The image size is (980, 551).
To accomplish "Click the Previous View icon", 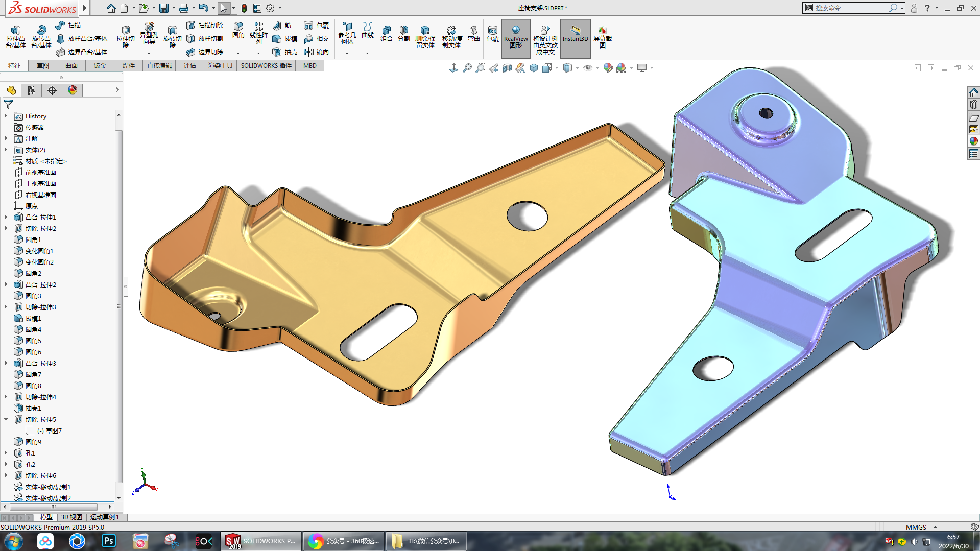I will (494, 68).
